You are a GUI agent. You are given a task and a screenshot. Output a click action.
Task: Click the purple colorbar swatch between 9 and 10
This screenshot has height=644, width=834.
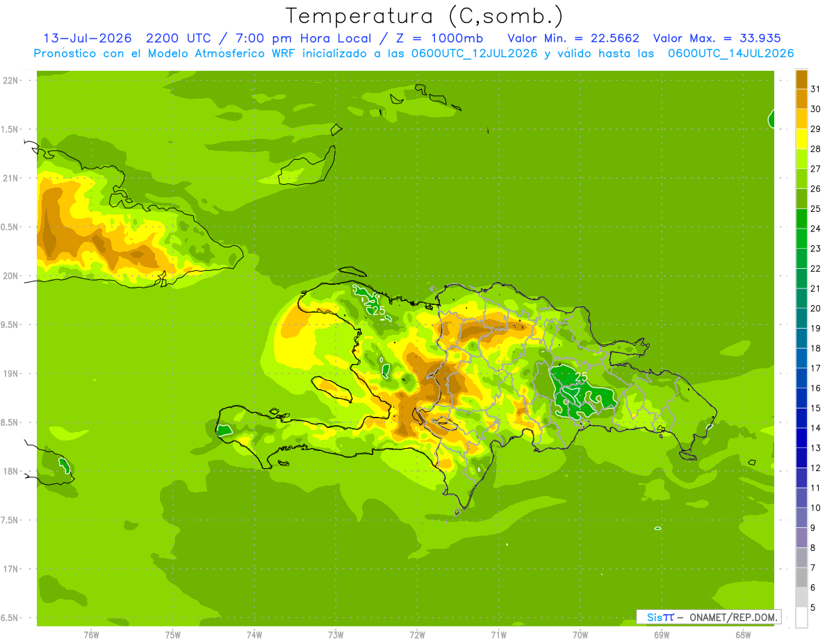click(x=801, y=518)
